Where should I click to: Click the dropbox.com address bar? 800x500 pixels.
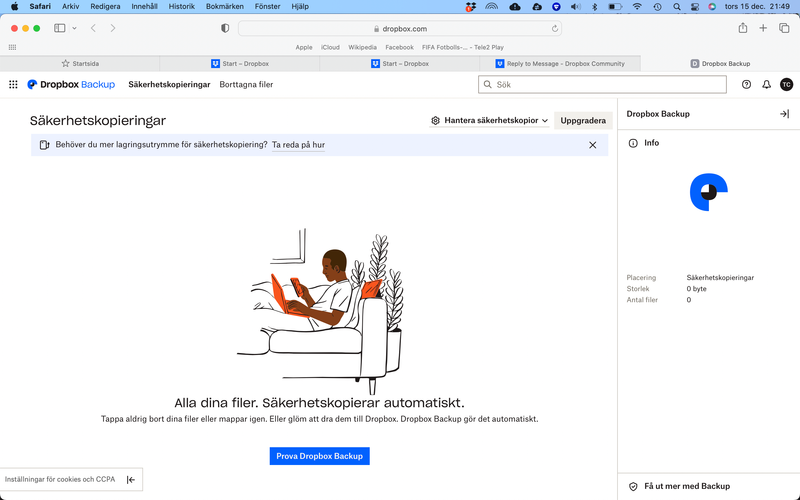(x=399, y=29)
